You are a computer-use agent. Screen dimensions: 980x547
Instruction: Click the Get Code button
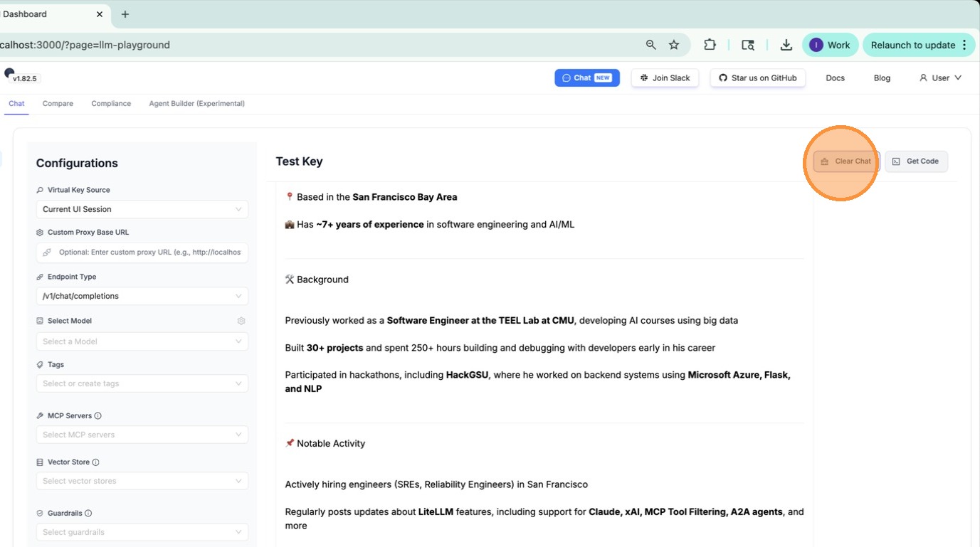[x=916, y=161]
